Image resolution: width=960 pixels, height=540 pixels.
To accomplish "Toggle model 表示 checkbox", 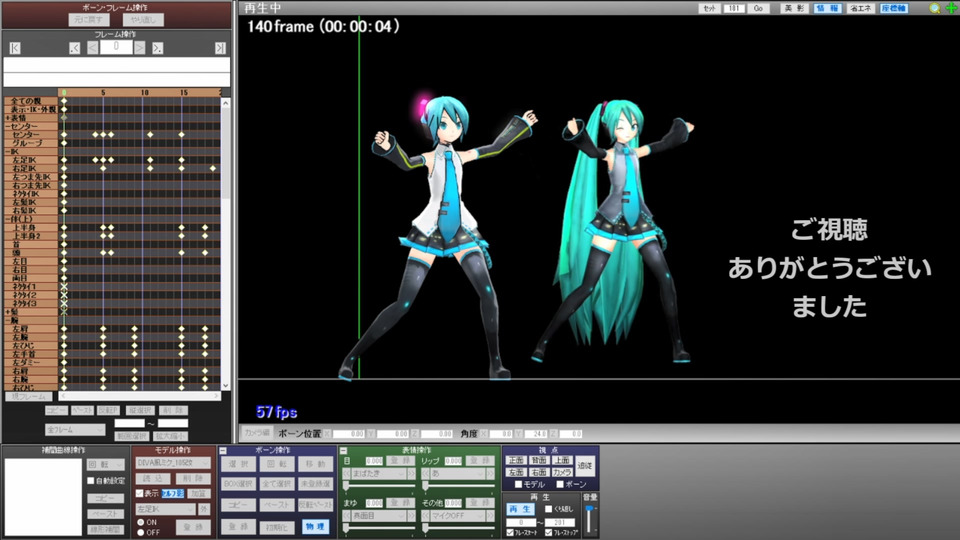I will [140, 493].
